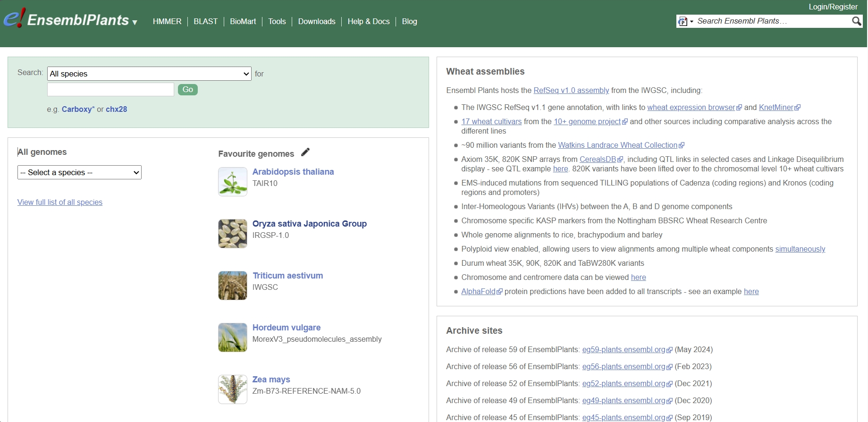The image size is (868, 422).
Task: Click the Oryza sativa rice grains thumbnail
Action: pyautogui.click(x=233, y=234)
